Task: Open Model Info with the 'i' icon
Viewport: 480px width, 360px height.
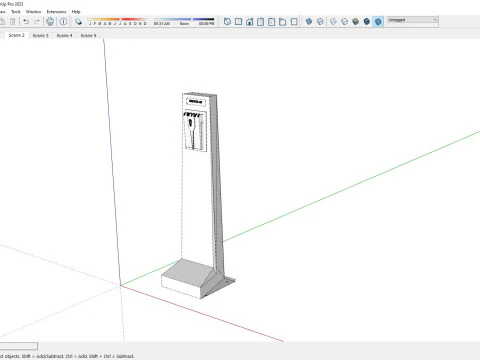Action: (x=63, y=22)
